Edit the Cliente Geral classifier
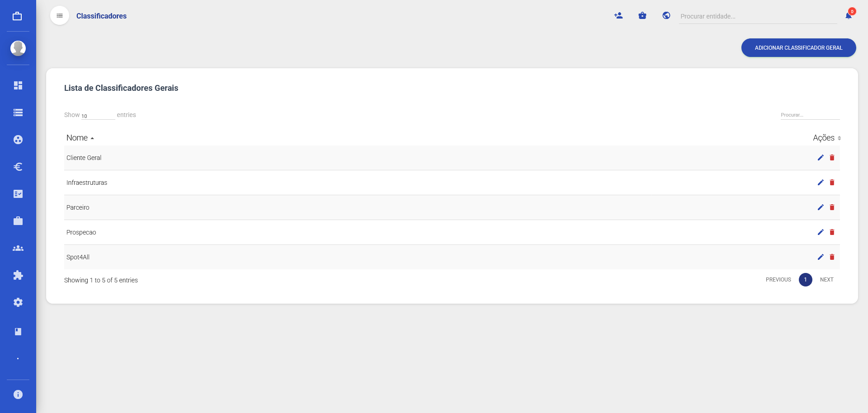The width and height of the screenshot is (868, 413). point(821,158)
